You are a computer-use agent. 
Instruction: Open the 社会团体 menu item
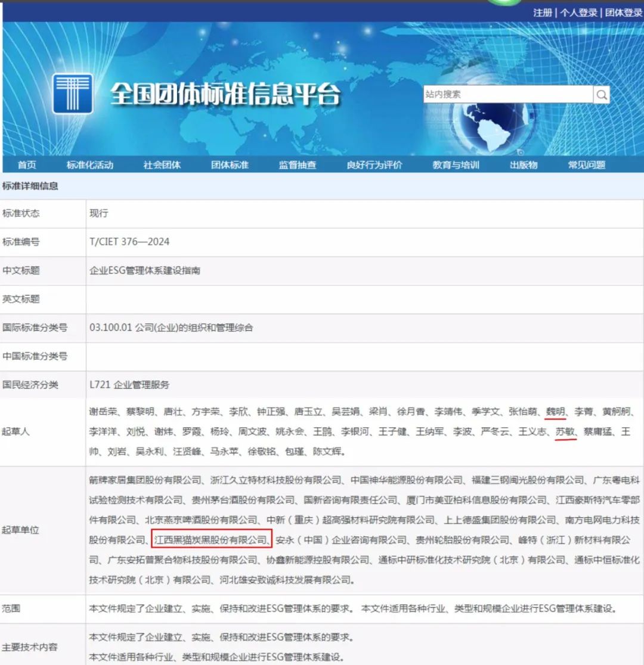coord(162,165)
